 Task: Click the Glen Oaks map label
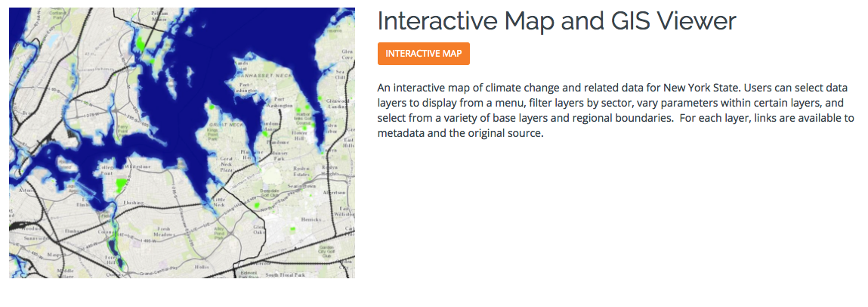pyautogui.click(x=258, y=230)
